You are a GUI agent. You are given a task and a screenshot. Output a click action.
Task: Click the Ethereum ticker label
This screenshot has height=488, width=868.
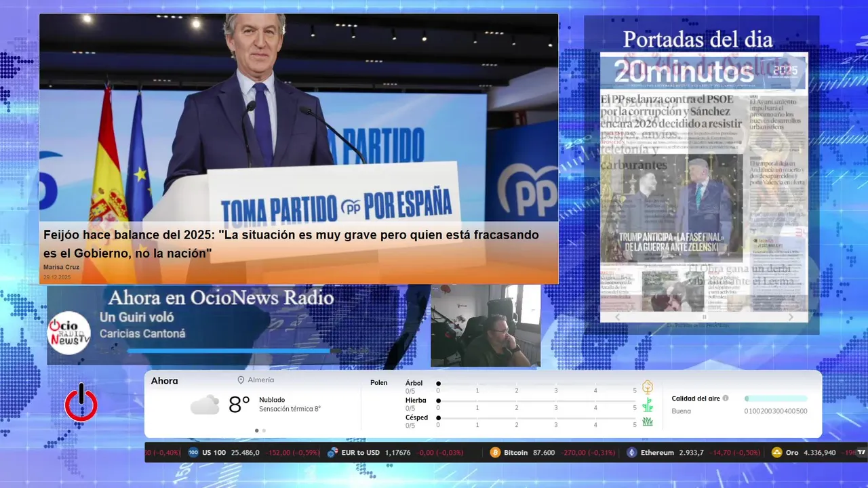click(x=658, y=453)
